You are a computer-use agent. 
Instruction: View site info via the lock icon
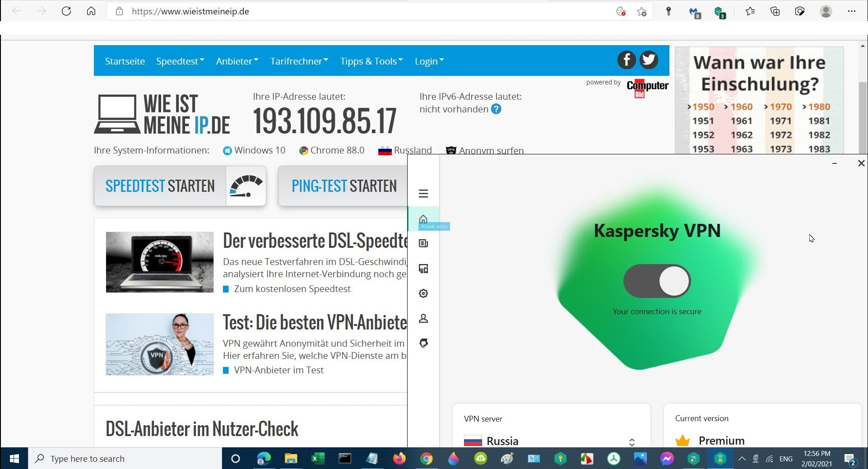pyautogui.click(x=119, y=11)
